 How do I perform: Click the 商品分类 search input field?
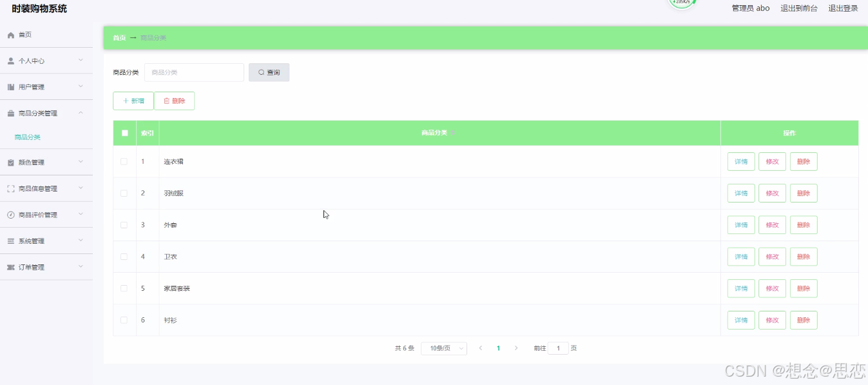click(194, 72)
